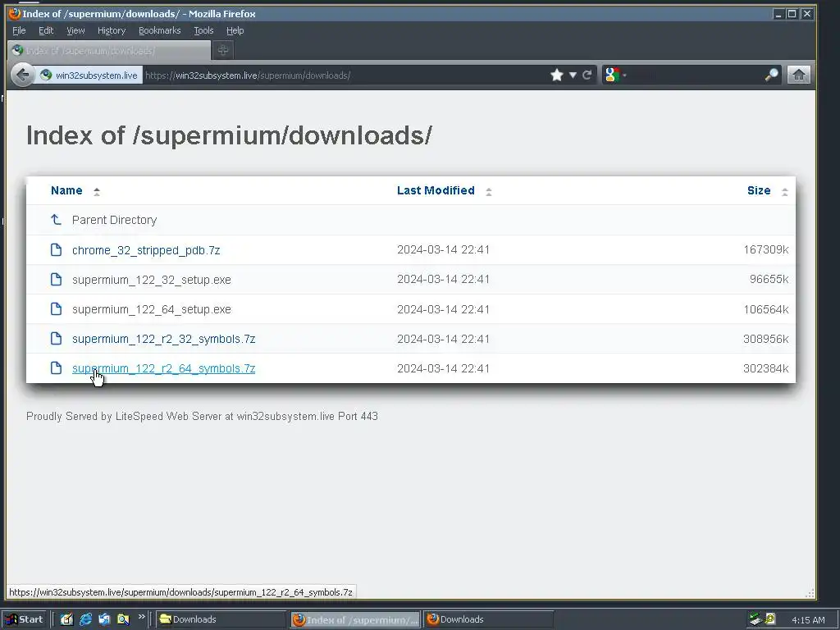Minimize the Firefox window
This screenshot has height=630, width=840.
coord(778,14)
